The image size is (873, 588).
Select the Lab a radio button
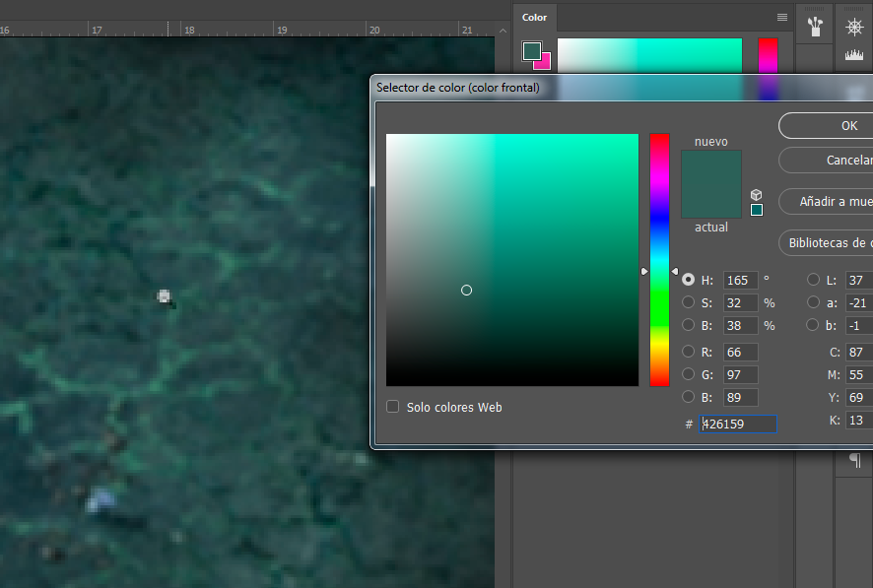[x=814, y=302]
